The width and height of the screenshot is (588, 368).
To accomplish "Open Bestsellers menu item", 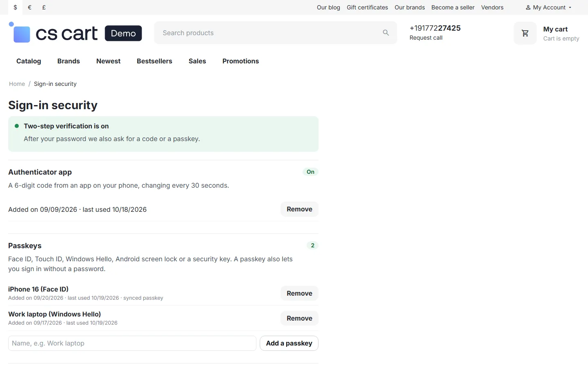I will (x=154, y=61).
